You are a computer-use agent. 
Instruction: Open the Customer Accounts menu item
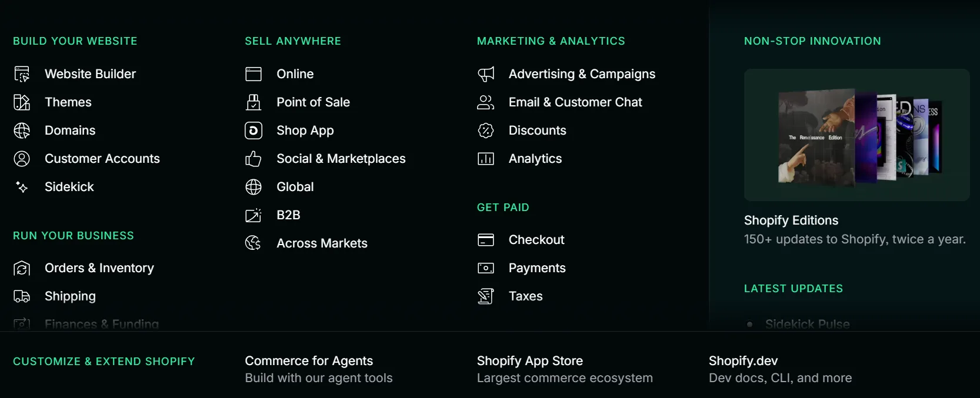pos(102,159)
